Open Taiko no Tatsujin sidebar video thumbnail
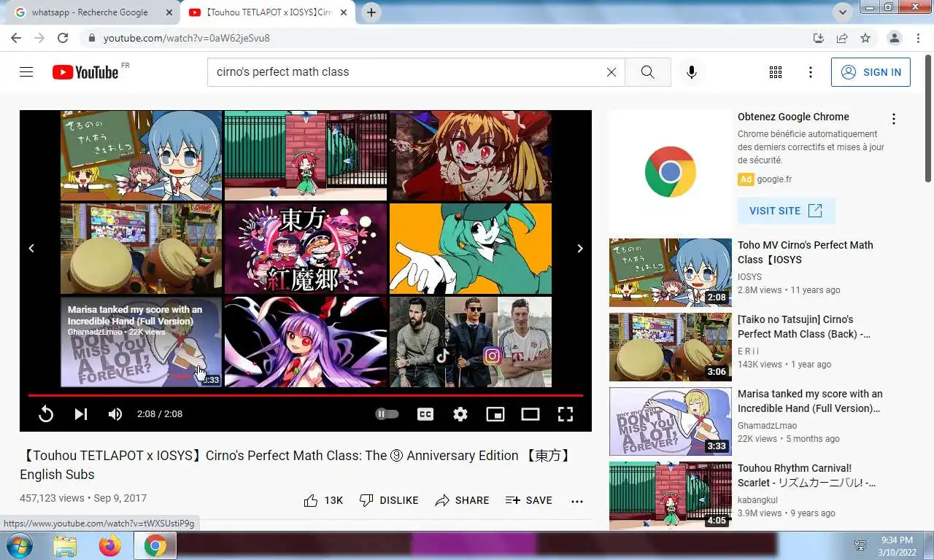 [x=671, y=347]
